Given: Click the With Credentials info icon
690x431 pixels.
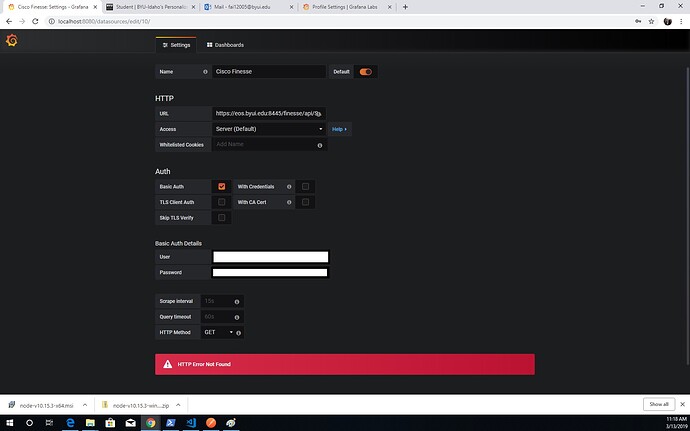Looking at the screenshot, I should (289, 187).
